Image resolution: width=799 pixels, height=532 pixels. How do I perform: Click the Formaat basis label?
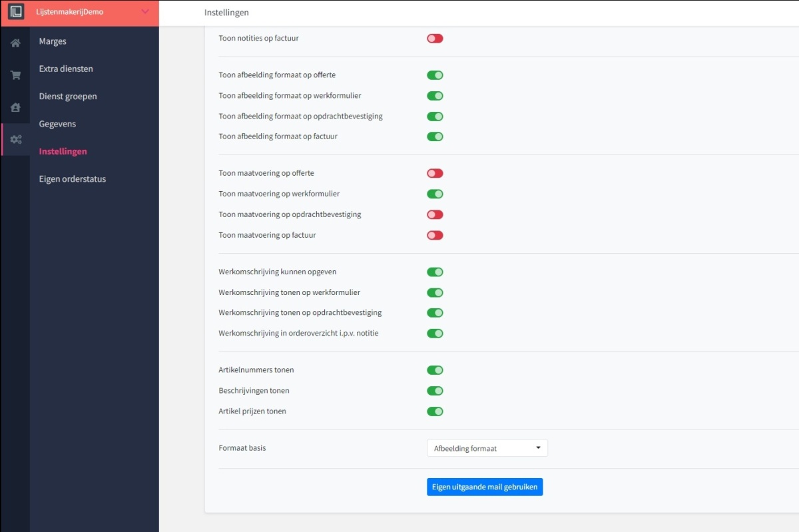242,448
